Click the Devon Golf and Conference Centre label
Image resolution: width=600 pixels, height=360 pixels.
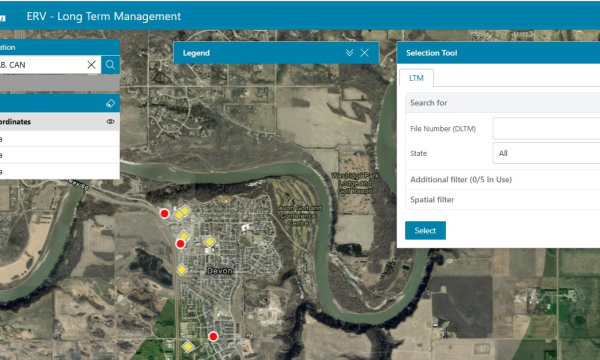pos(298,216)
